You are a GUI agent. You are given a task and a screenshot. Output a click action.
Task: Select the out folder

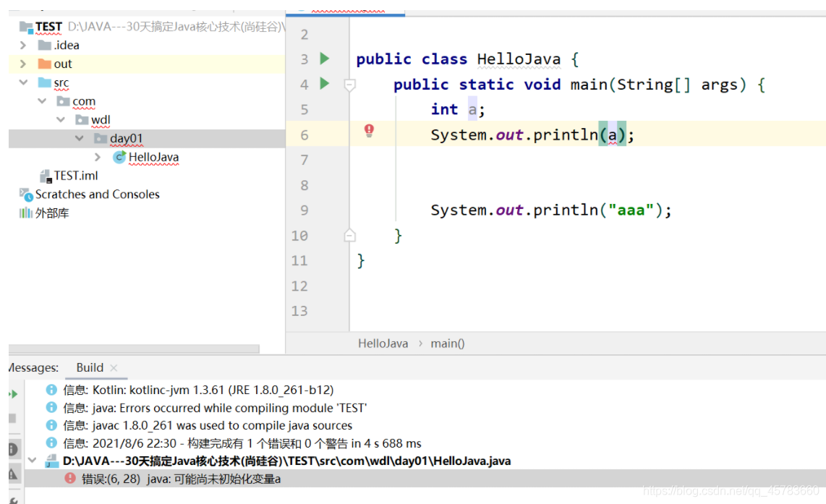tap(63, 64)
